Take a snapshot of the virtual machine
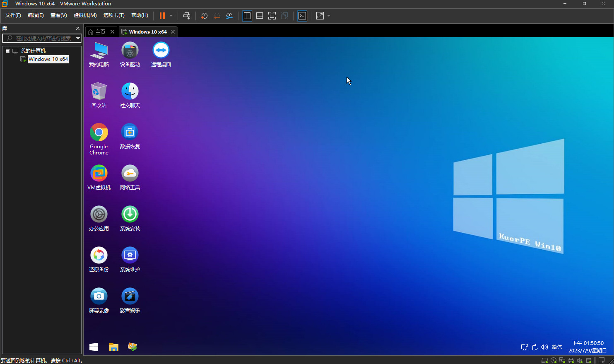Viewport: 614px width, 364px height. (x=205, y=16)
